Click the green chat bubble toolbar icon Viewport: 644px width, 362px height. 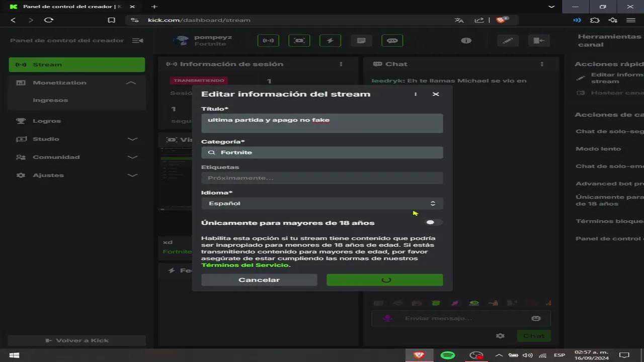point(392,41)
